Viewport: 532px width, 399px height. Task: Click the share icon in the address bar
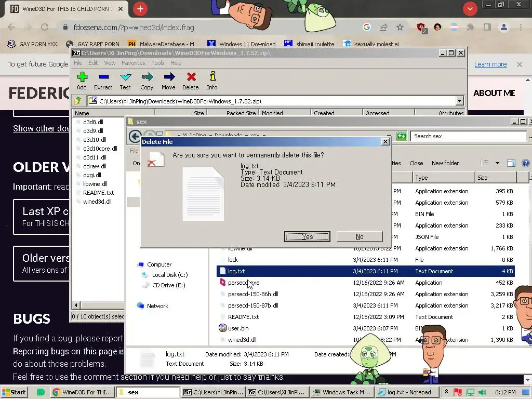point(383,27)
